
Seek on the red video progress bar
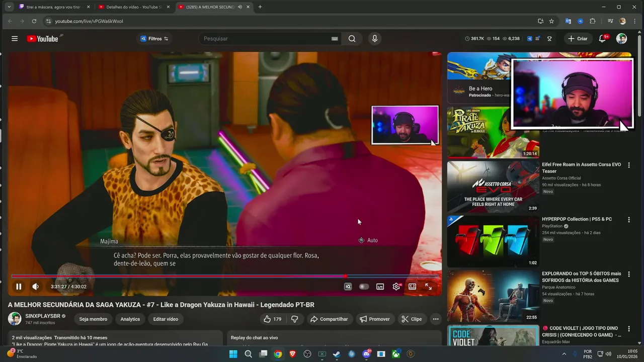tap(224, 276)
